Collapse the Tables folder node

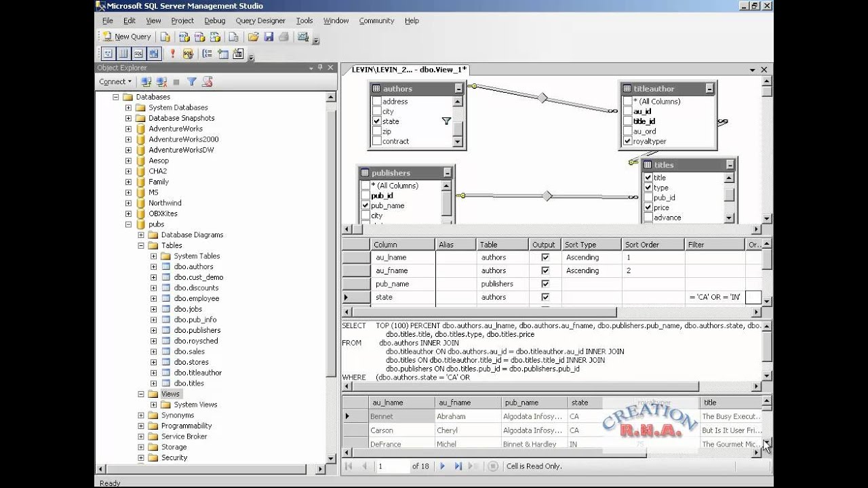141,245
